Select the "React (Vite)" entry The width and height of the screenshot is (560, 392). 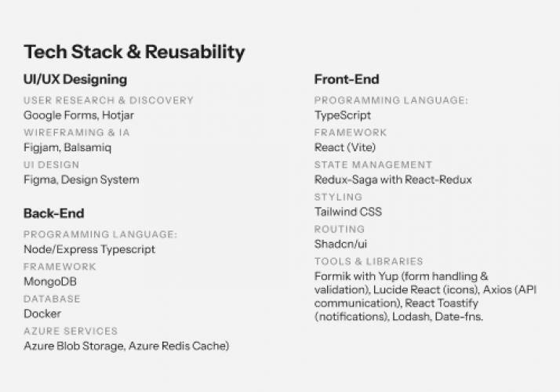click(x=345, y=147)
